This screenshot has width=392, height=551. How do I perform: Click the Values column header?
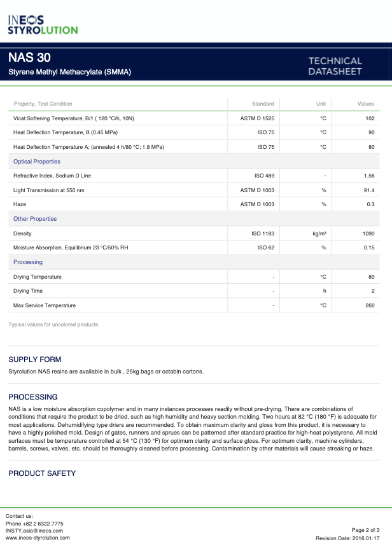click(365, 104)
